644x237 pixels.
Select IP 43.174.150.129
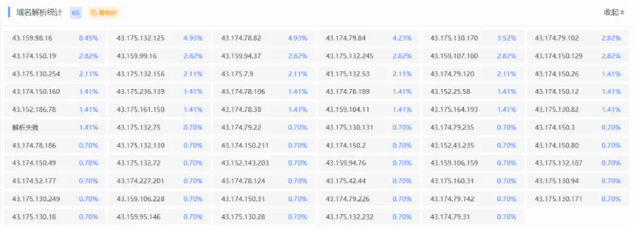(x=558, y=56)
